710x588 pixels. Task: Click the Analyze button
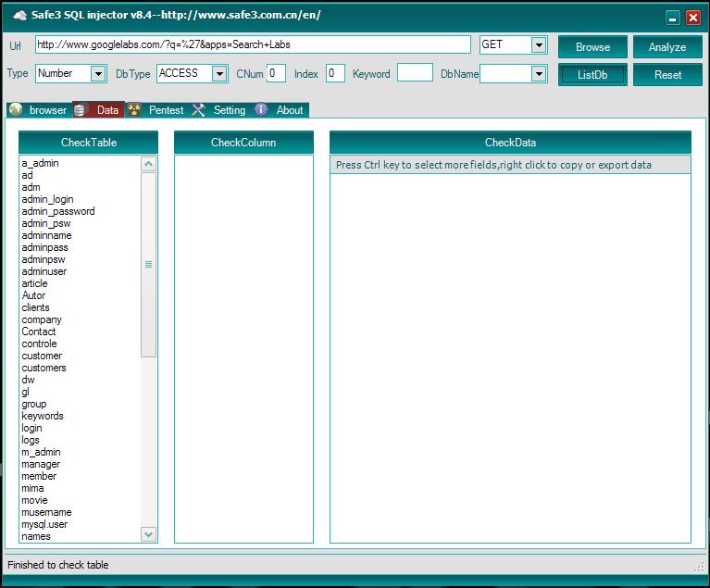667,46
